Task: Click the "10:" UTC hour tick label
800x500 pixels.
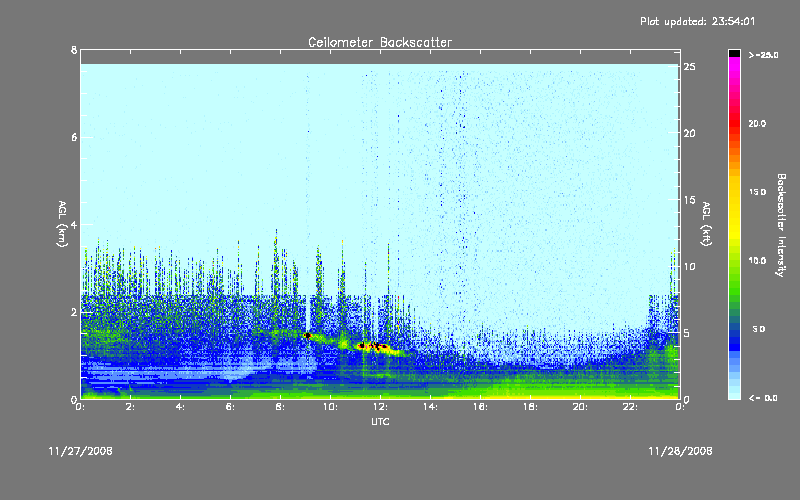Action: coord(330,407)
